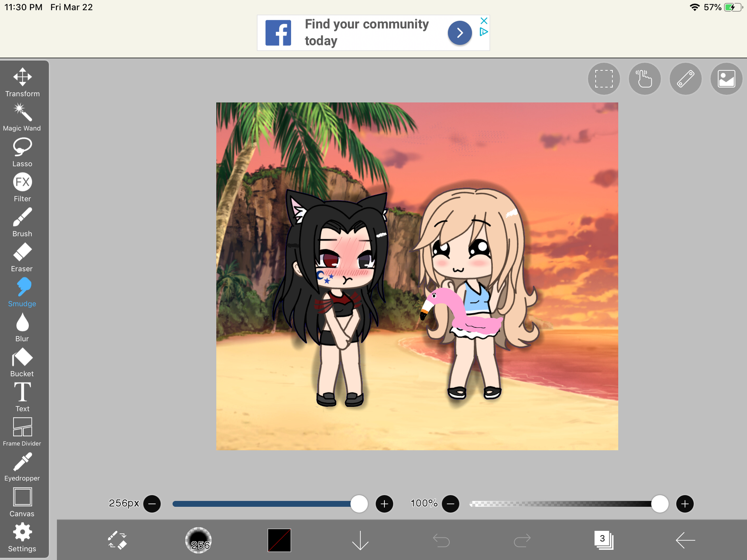Viewport: 747px width, 560px height.
Task: Increase opacity with plus button
Action: 685,504
